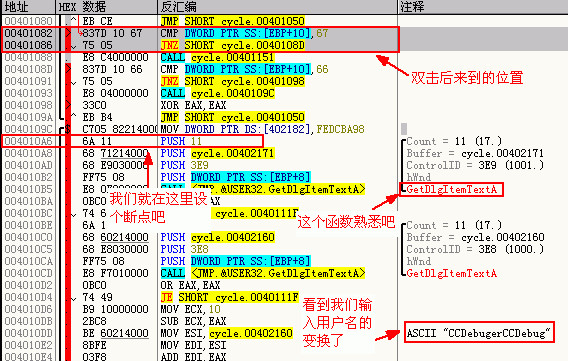Image resolution: width=568 pixels, height=361 pixels.
Task: Select the JMP SHORT cycle.00401050 line at 0040109A
Action: [233, 117]
